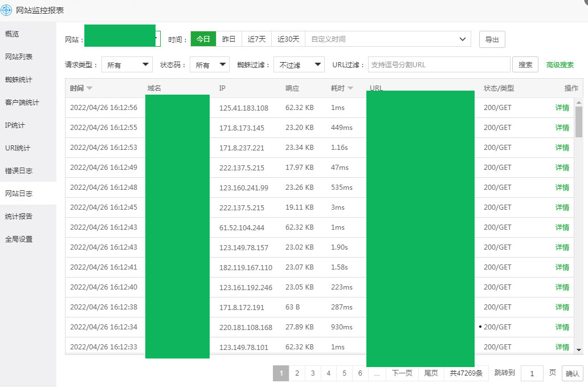Click the 域名 column header

pyautogui.click(x=154, y=88)
